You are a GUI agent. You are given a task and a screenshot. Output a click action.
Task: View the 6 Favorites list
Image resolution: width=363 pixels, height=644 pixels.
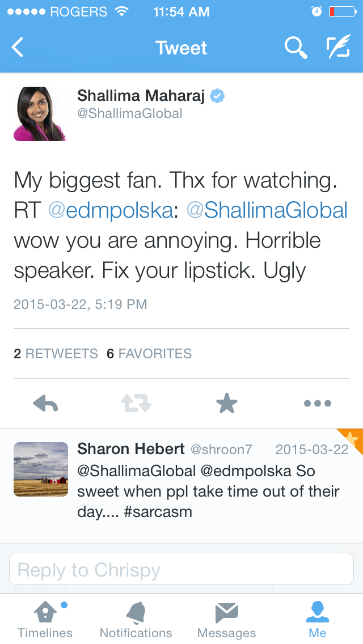149,354
